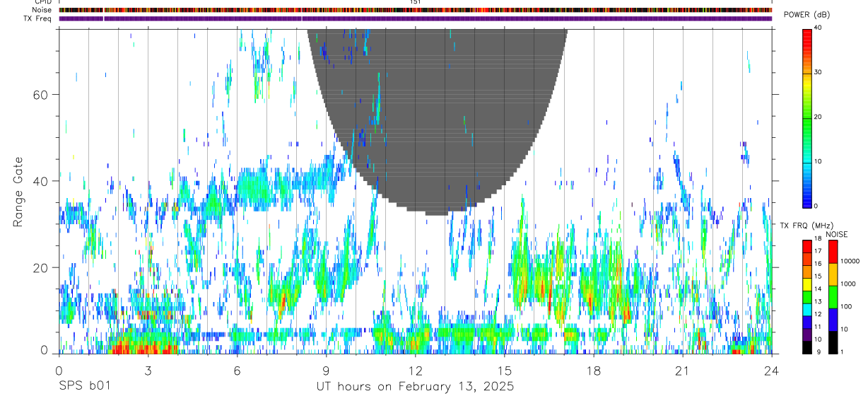Click the SPS b01 radar beam label

click(84, 387)
